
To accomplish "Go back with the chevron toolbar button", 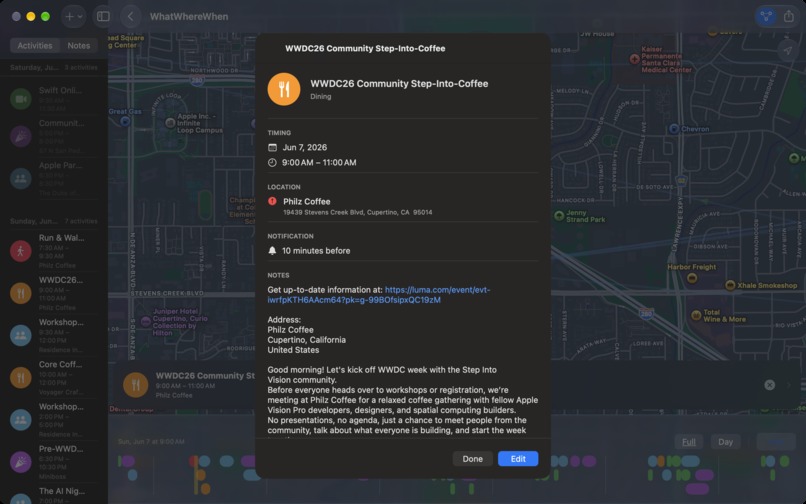I will pyautogui.click(x=131, y=16).
